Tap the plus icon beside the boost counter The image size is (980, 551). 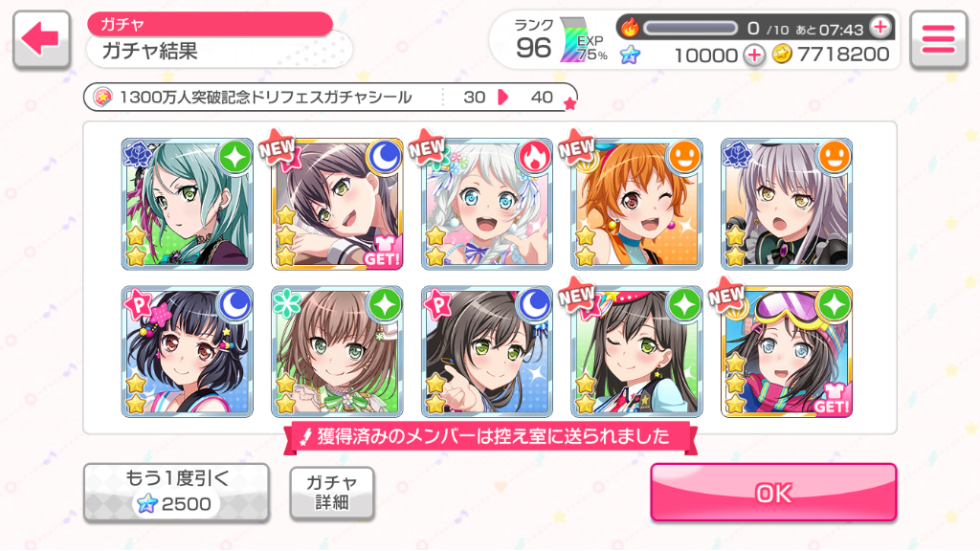click(880, 27)
